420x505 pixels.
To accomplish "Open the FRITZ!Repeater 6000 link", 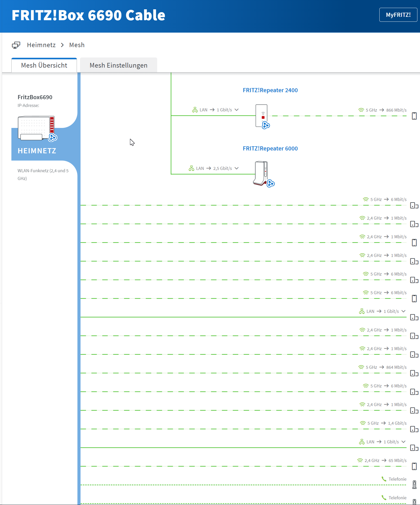I will point(270,148).
